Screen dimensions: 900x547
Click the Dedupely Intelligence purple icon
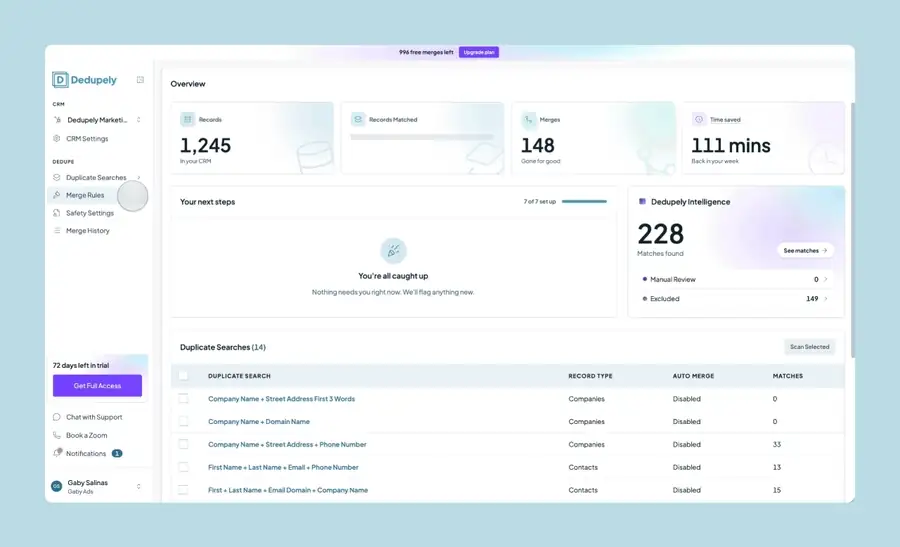pos(642,201)
